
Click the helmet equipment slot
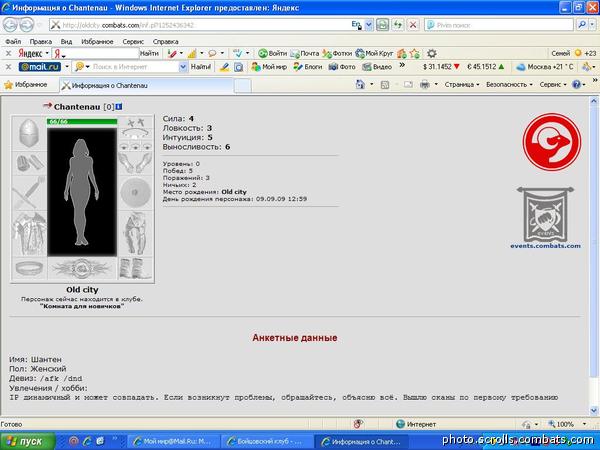(x=29, y=133)
